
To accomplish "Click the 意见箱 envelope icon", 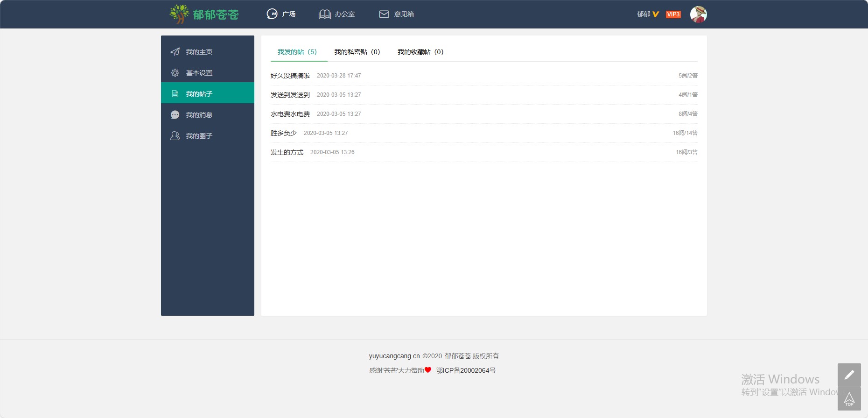I will [384, 14].
